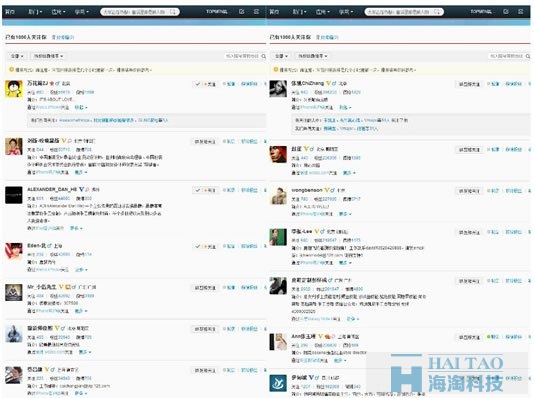Open the second header menu with arrow, right pane
534x398 pixels.
pyautogui.click(x=300, y=12)
